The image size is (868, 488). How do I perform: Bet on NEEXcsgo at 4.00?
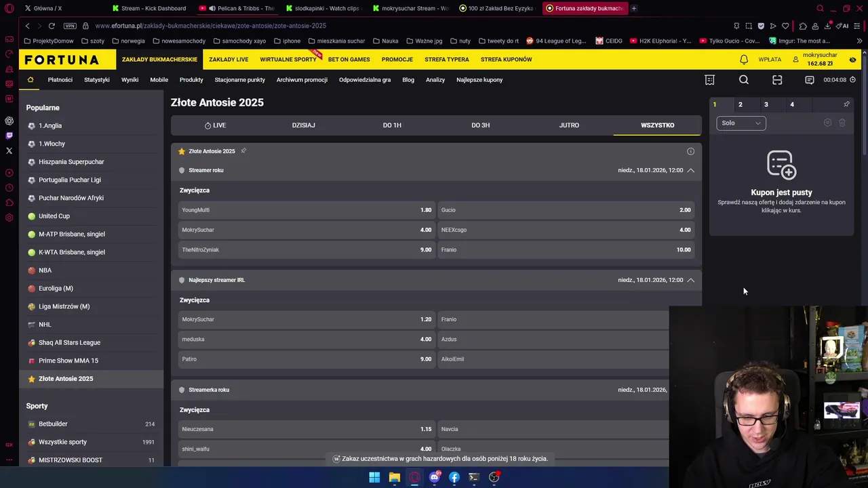(566, 230)
